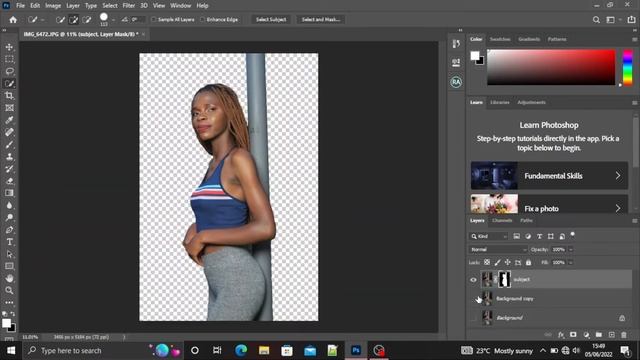The width and height of the screenshot is (640, 360).
Task: Select the Crop tool
Action: point(9,96)
